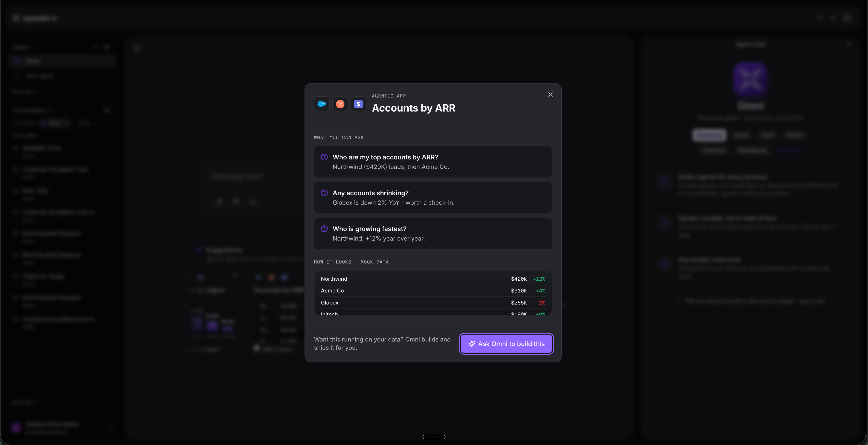Click the $420K value
Viewport: 868px width, 445px height.
click(x=519, y=279)
